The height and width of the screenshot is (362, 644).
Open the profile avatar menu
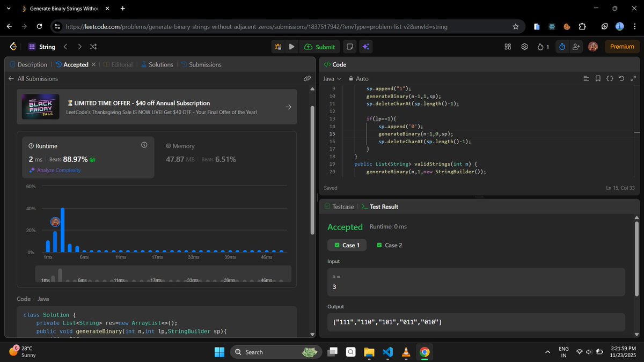593,47
